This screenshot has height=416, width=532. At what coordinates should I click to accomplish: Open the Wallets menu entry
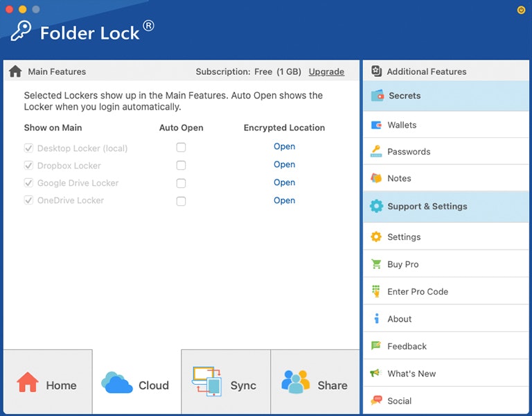[x=446, y=125]
